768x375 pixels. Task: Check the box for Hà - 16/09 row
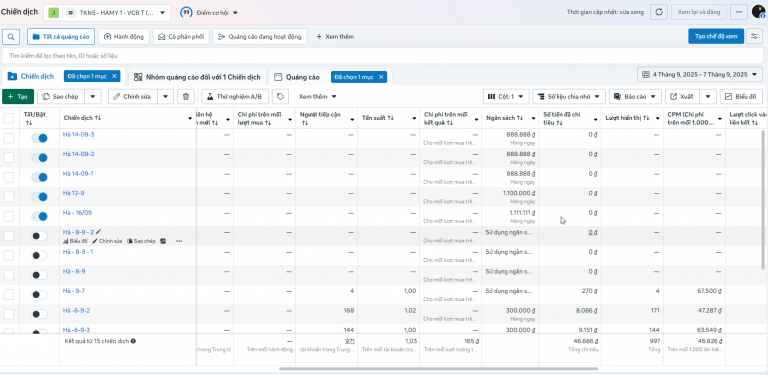coord(9,216)
